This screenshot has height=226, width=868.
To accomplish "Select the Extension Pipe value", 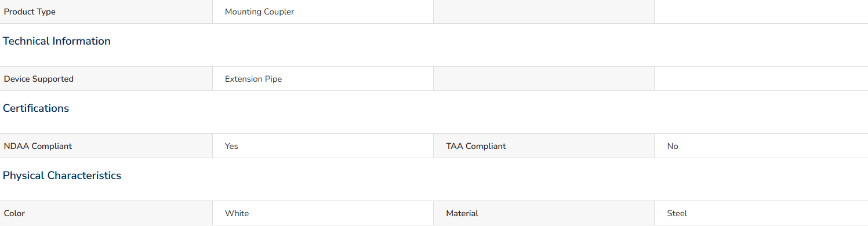I will coord(253,79).
